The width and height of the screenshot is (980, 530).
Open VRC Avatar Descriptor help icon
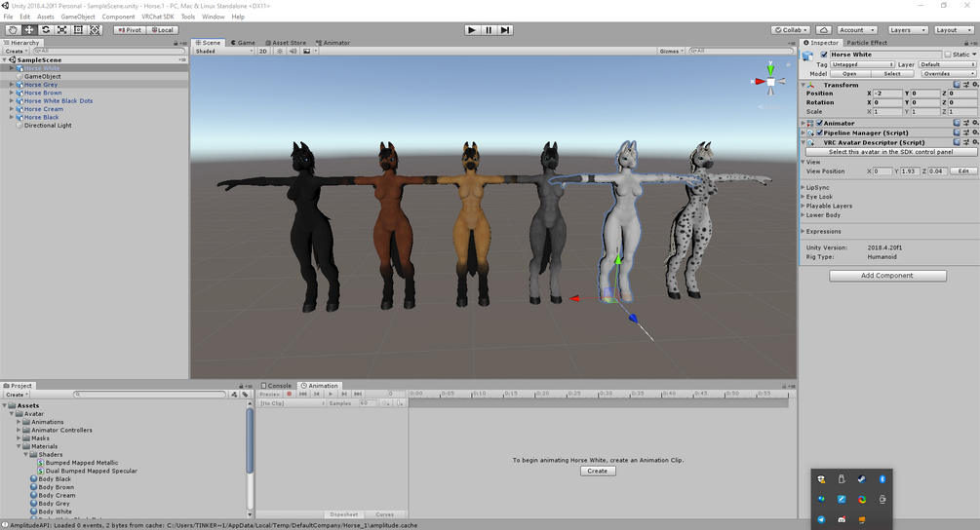tap(957, 142)
